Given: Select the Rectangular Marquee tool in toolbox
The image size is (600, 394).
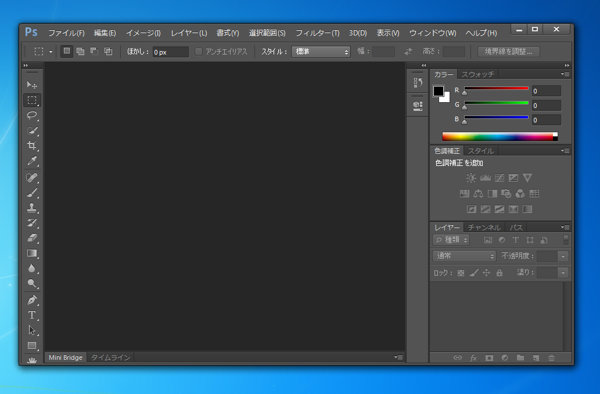Looking at the screenshot, I should point(32,100).
